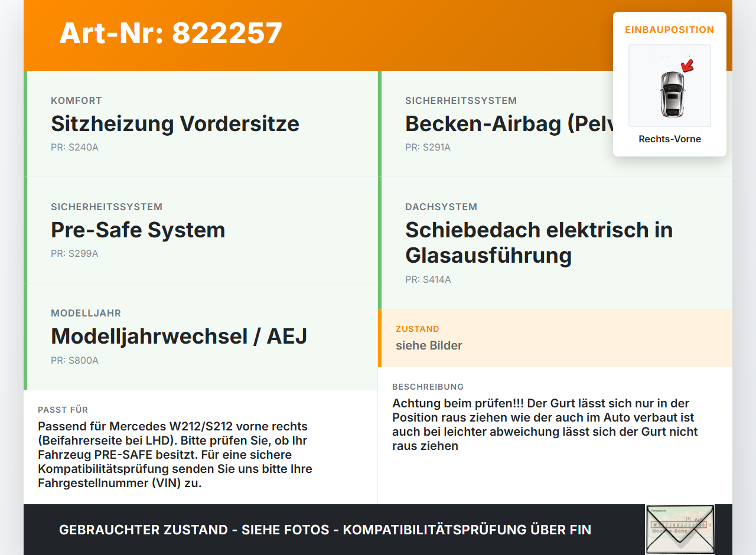Image resolution: width=756 pixels, height=555 pixels.
Task: Click the DACHSYSTEM category label
Action: coord(441,207)
